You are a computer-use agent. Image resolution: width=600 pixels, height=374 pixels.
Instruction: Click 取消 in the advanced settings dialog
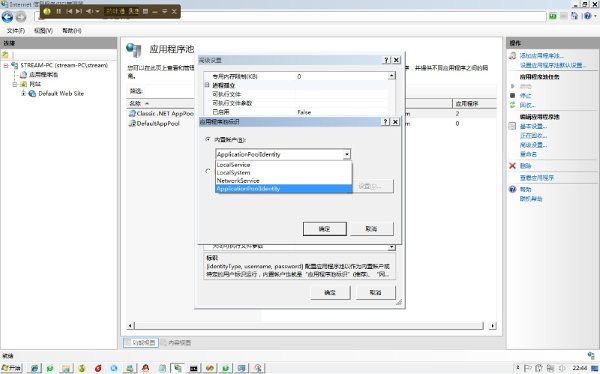click(x=375, y=292)
